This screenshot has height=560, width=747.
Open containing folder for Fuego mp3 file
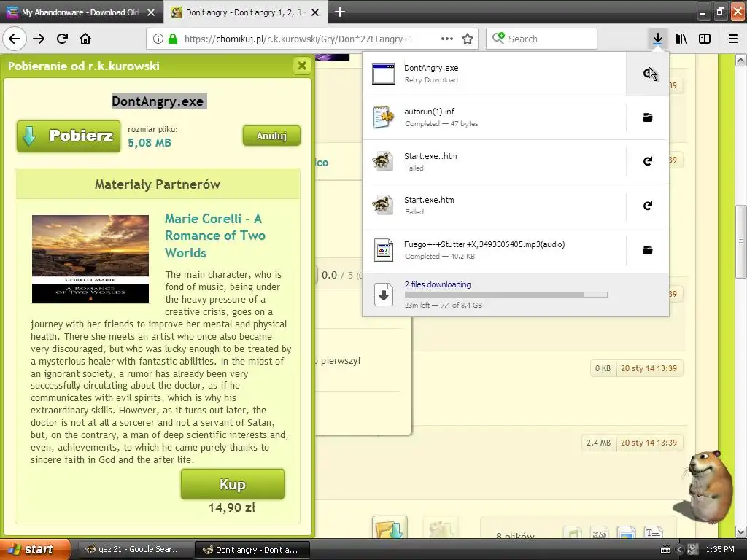coord(648,250)
